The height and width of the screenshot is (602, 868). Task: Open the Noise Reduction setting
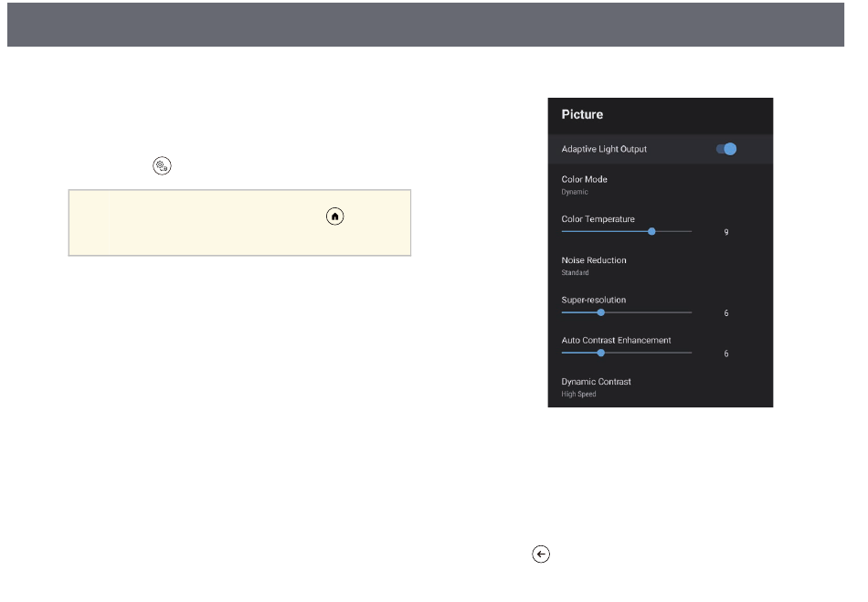pyautogui.click(x=661, y=266)
